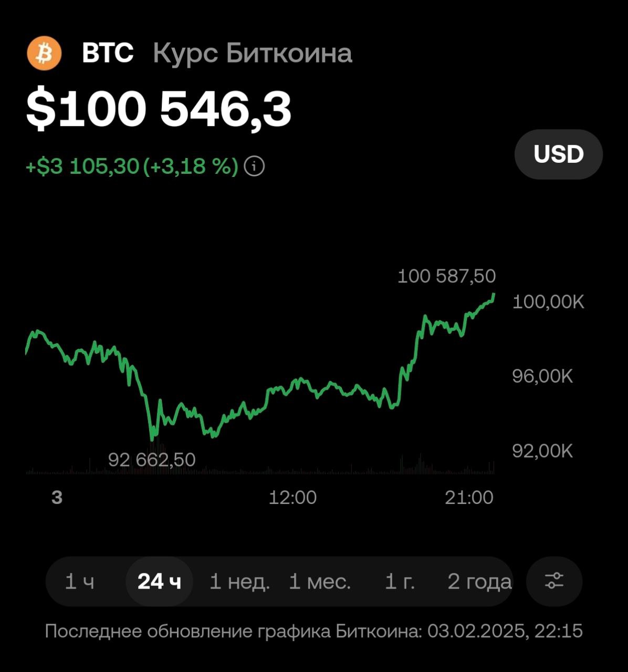Screen dimensions: 628x672
Task: Select the 24 ч time range
Action: tap(159, 582)
